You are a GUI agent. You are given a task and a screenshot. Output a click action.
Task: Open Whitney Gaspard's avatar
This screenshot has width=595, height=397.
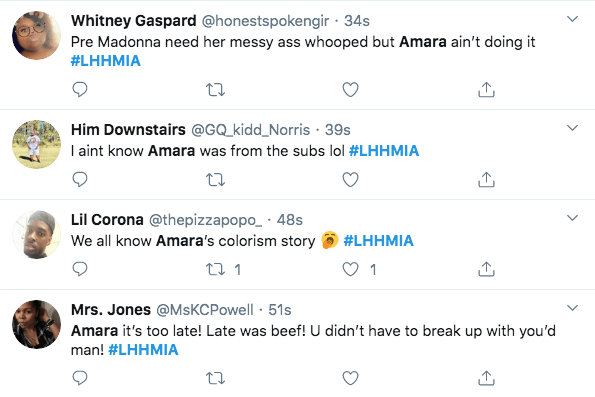point(36,36)
